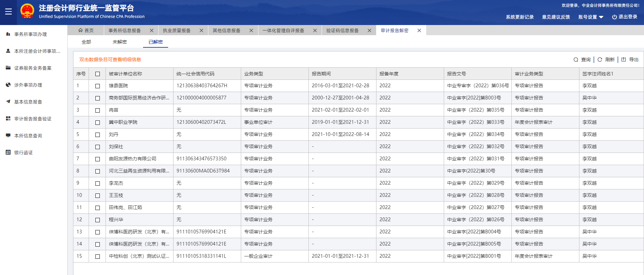The image size is (644, 275).
Task: Click the export icon beside 导出
Action: [x=624, y=60]
